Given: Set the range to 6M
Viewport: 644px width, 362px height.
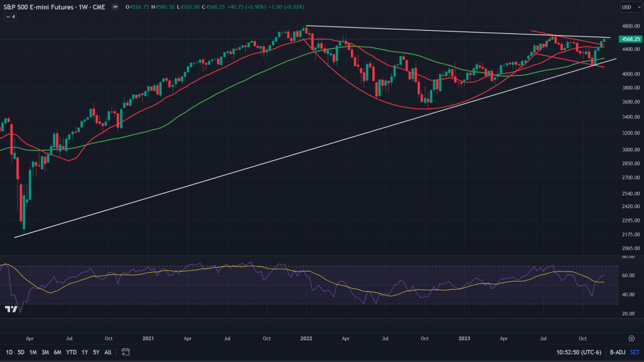Looking at the screenshot, I should (57, 352).
